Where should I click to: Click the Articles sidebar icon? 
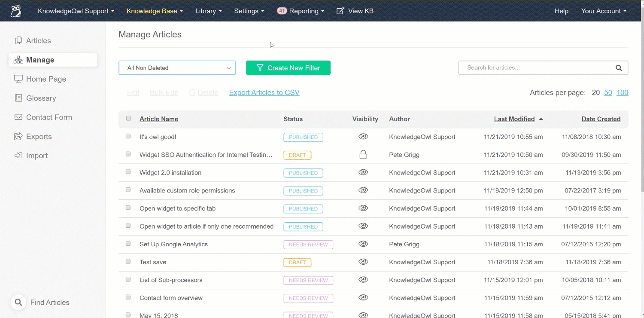click(x=18, y=40)
